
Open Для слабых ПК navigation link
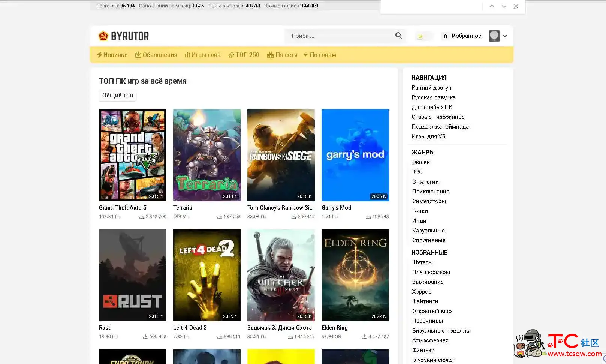point(432,107)
